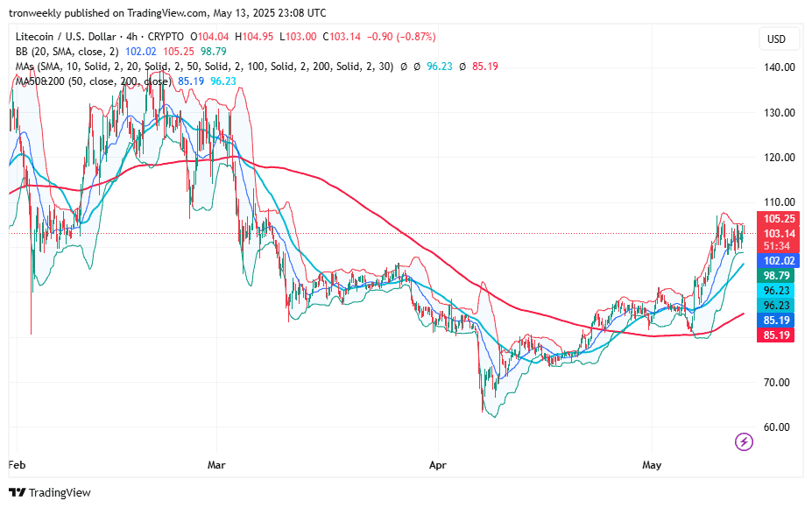This screenshot has width=812, height=508.
Task: Click the 70.00 price axis value
Action: [776, 382]
